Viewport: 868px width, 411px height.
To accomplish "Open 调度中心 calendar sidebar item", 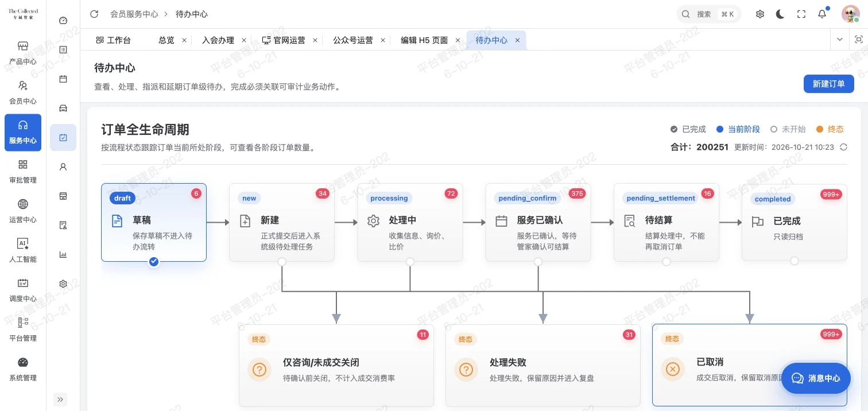I will coord(23,290).
